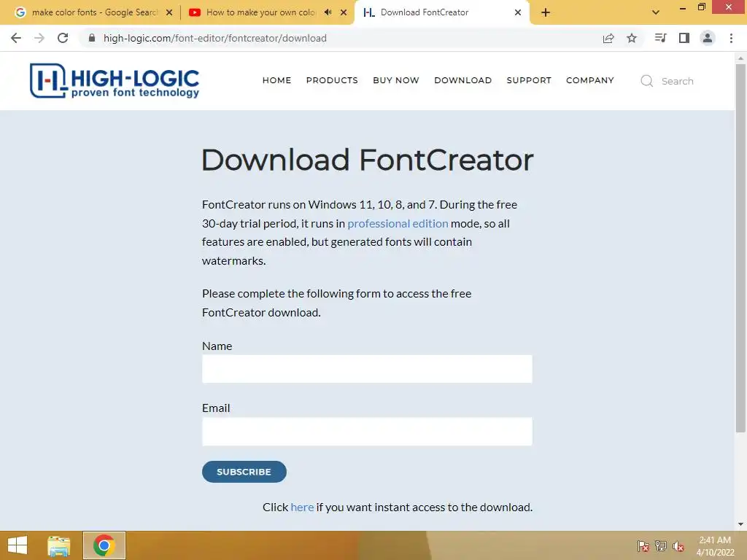Open the BUY NOW menu item
The image size is (747, 560).
pos(396,80)
